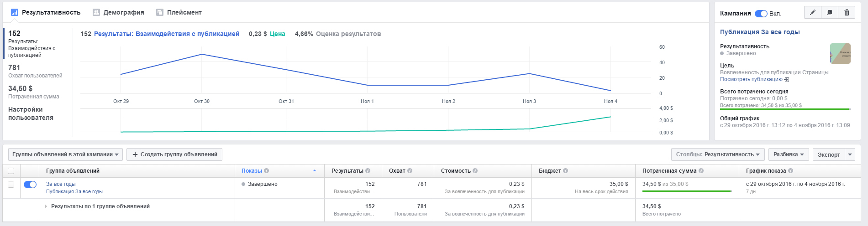The width and height of the screenshot is (868, 226).
Task: Check the select-all checkbox in table header
Action: [11, 171]
